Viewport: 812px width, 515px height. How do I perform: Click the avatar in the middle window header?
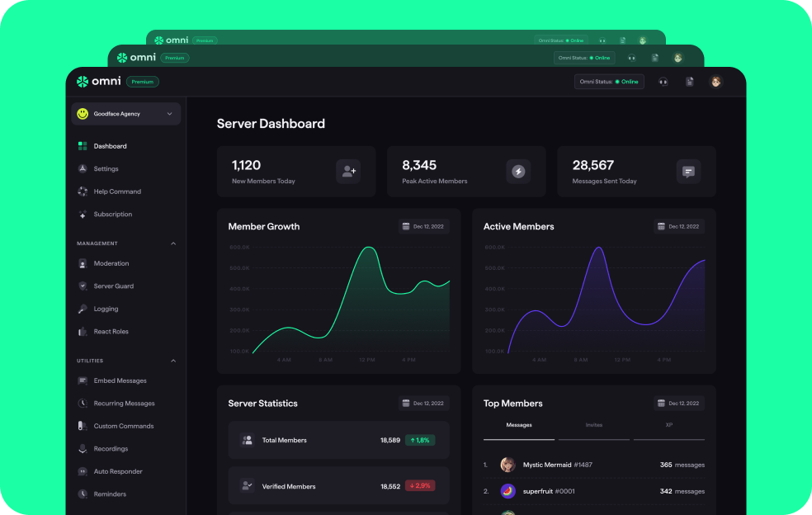[677, 58]
